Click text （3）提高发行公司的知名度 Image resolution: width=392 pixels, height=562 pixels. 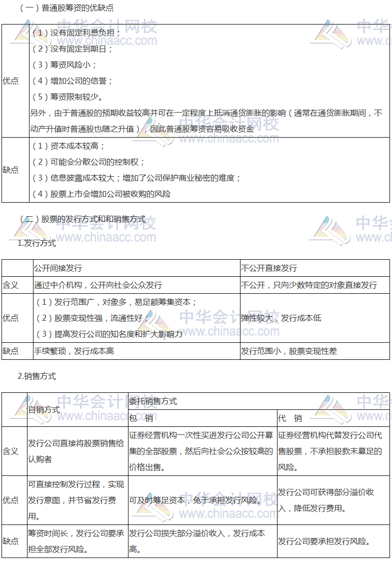109,334
